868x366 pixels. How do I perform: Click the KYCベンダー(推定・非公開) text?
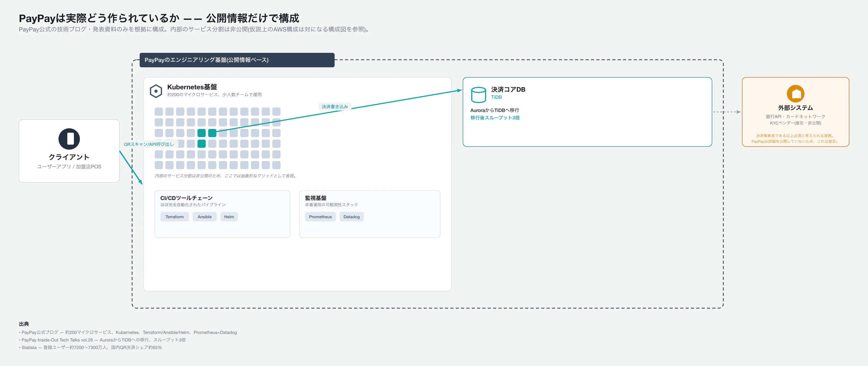tap(795, 123)
